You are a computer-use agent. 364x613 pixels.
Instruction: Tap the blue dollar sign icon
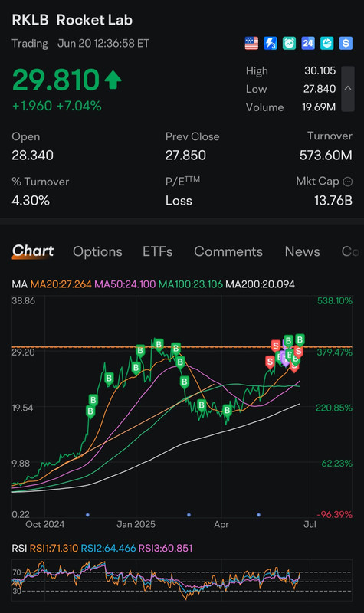click(x=346, y=43)
